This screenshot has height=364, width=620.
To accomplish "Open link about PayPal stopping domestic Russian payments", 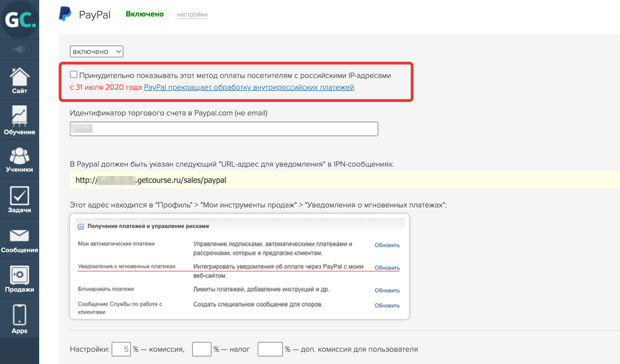I will click(249, 87).
